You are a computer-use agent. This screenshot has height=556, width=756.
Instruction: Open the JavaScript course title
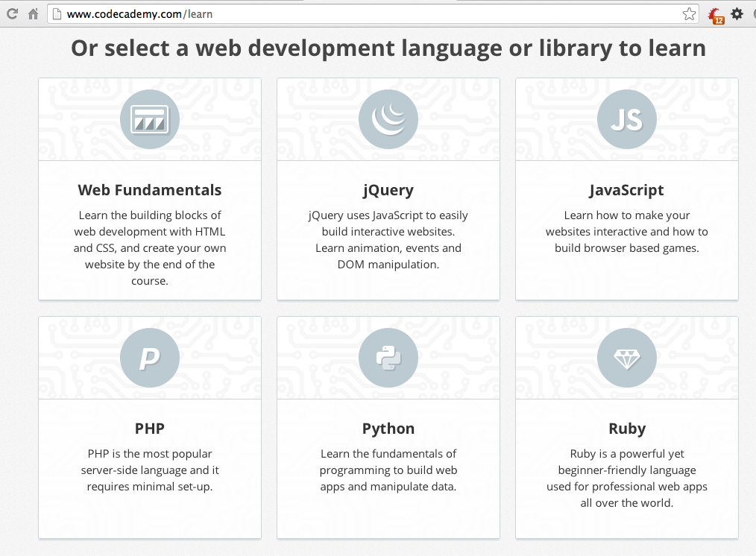[x=627, y=190]
